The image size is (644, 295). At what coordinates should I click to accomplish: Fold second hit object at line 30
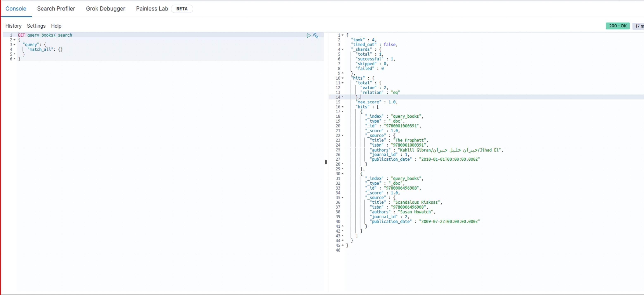[x=343, y=174]
